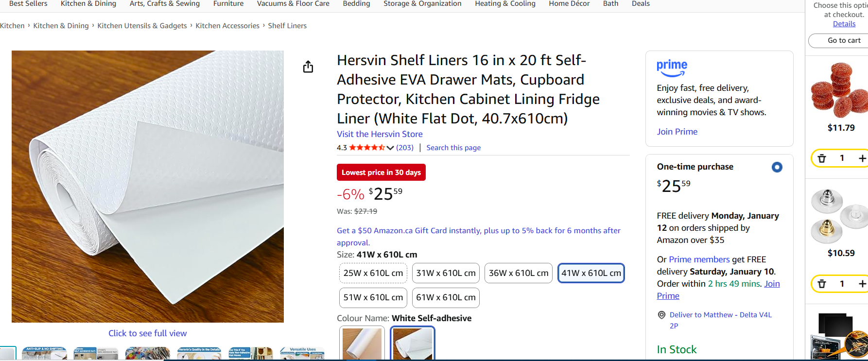Open the Kitchen Accessories breadcrumb
This screenshot has width=868, height=361.
tap(227, 26)
